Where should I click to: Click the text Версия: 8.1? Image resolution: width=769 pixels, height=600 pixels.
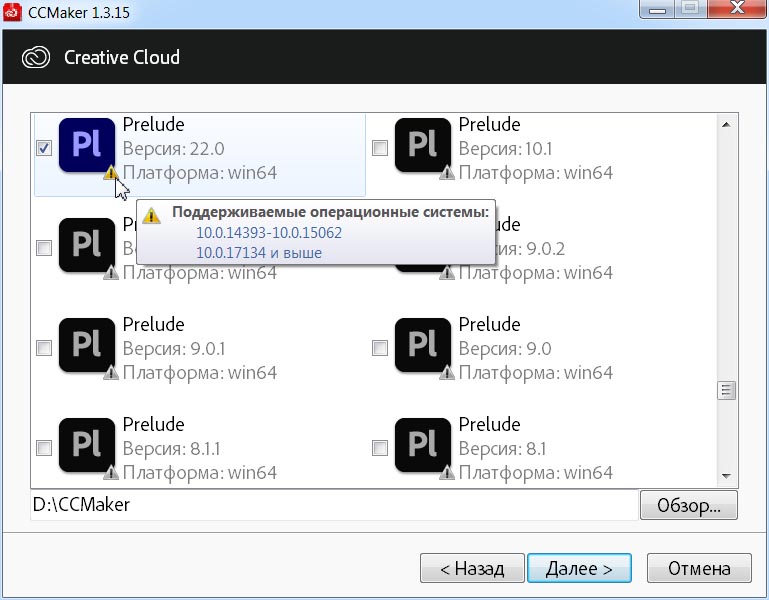point(502,449)
